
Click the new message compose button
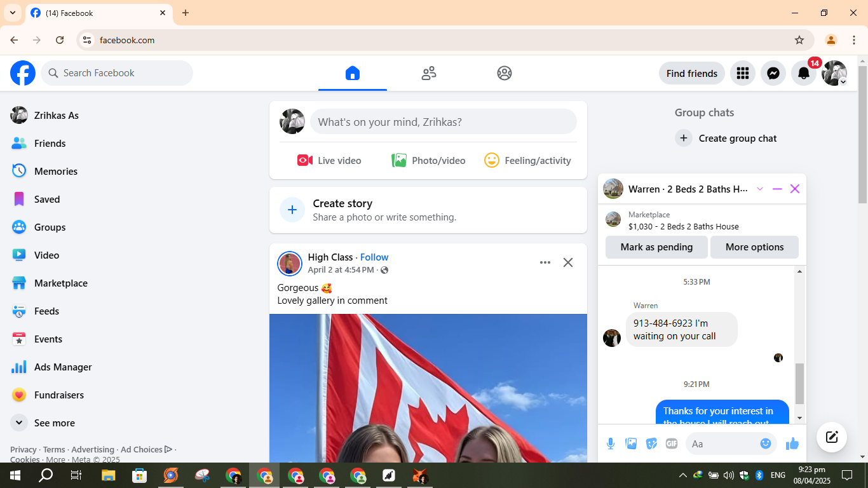pyautogui.click(x=832, y=437)
